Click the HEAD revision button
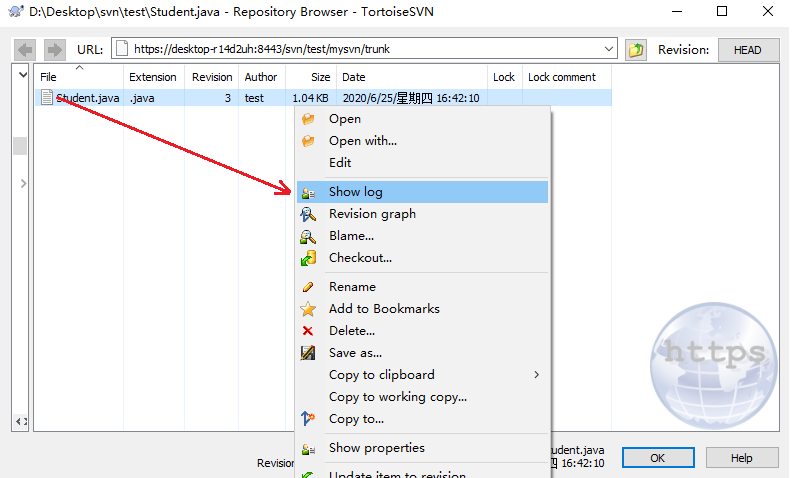The height and width of the screenshot is (478, 792). click(748, 50)
